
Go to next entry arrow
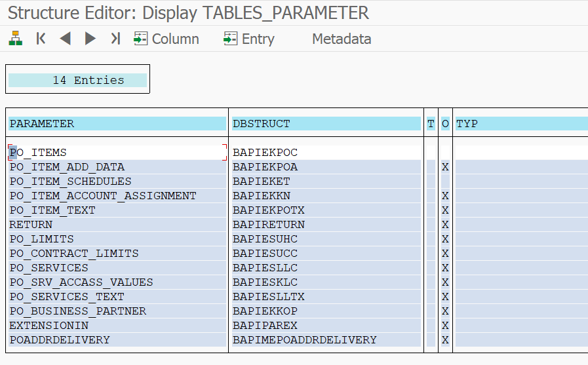(90, 38)
